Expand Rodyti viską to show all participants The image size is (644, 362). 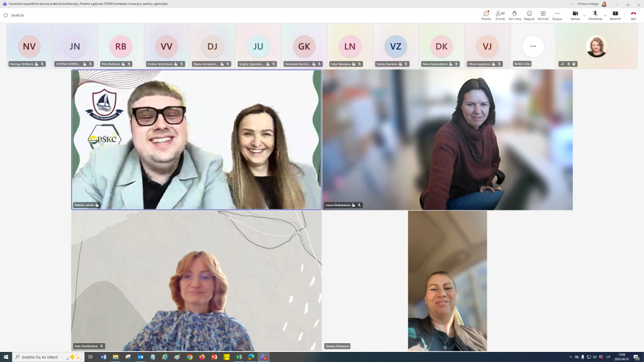point(533,47)
